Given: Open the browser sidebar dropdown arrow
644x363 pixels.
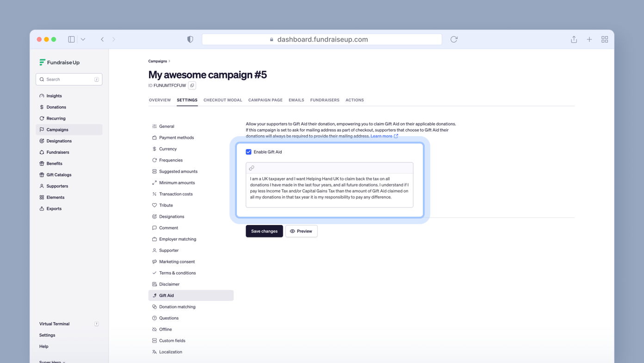Looking at the screenshot, I should point(83,39).
